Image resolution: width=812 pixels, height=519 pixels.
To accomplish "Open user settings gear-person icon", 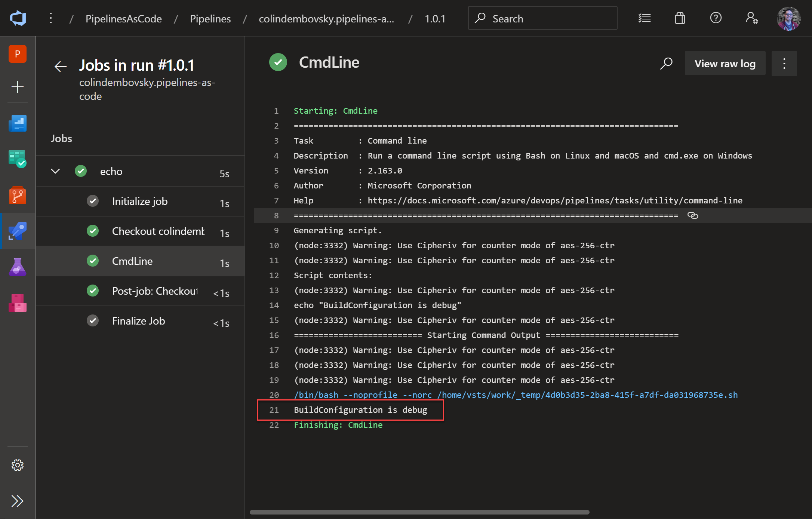I will pos(752,18).
